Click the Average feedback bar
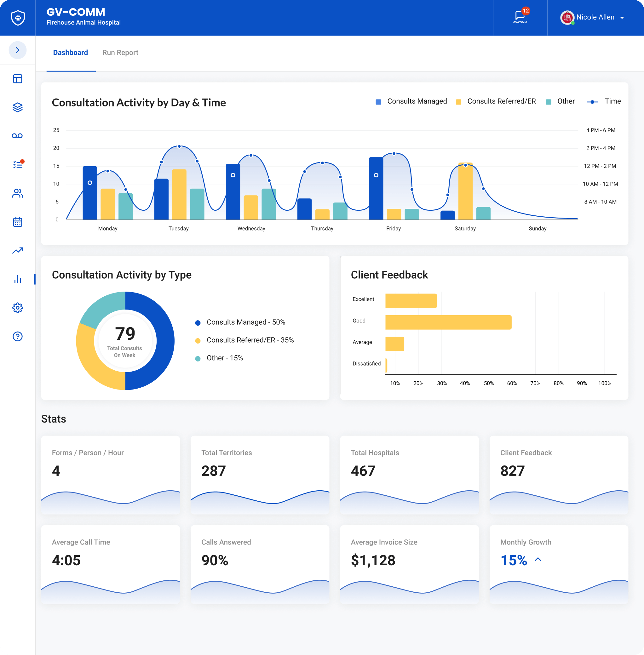 [x=395, y=344]
